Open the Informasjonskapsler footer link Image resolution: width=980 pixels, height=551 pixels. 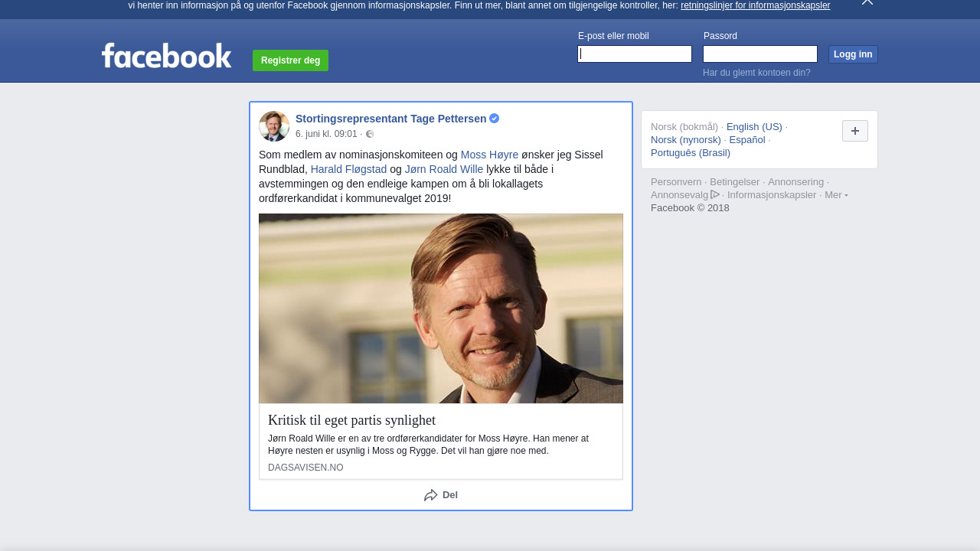click(772, 195)
